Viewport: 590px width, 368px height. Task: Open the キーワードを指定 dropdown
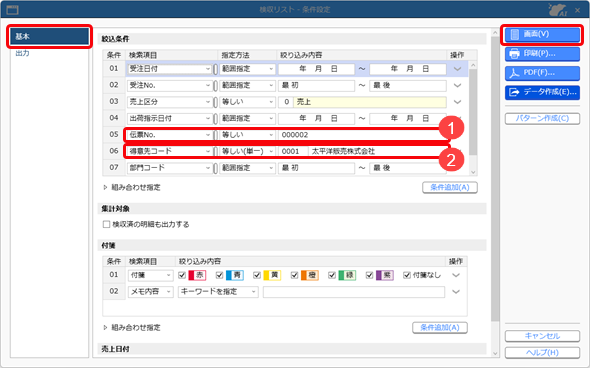[x=218, y=292]
